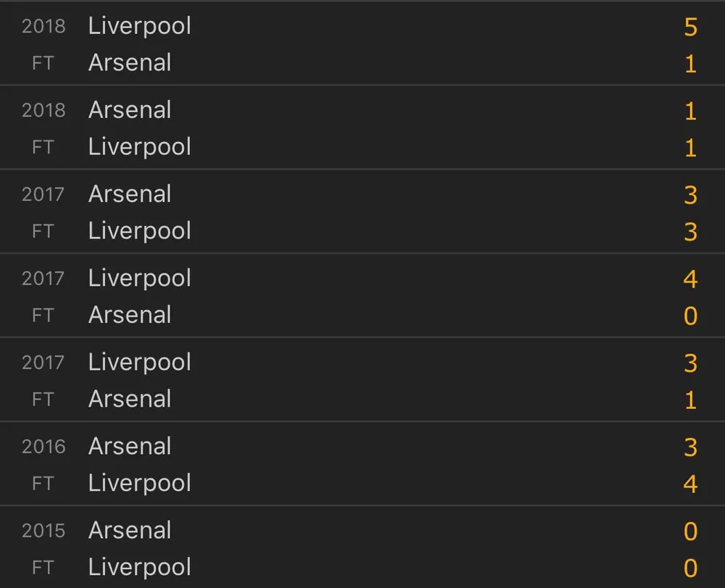
Task: Open the 2017 Liverpool 4–0 Arsenal match
Action: [362, 297]
